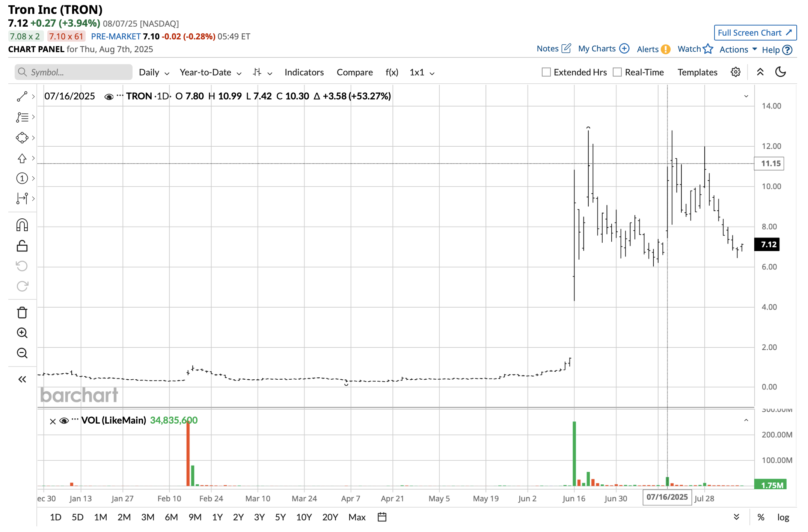This screenshot has height=532, width=808.
Task: Open Help question icon
Action: pyautogui.click(x=777, y=50)
